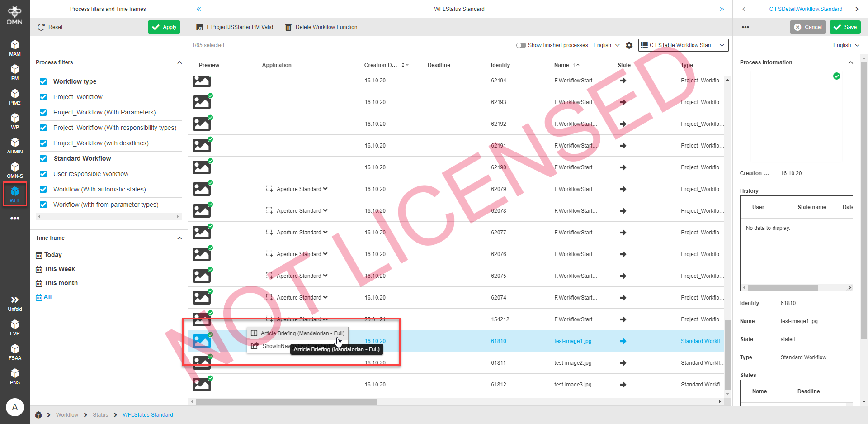Click the OMN logo
Image resolution: width=868 pixels, height=424 pixels.
pyautogui.click(x=14, y=15)
